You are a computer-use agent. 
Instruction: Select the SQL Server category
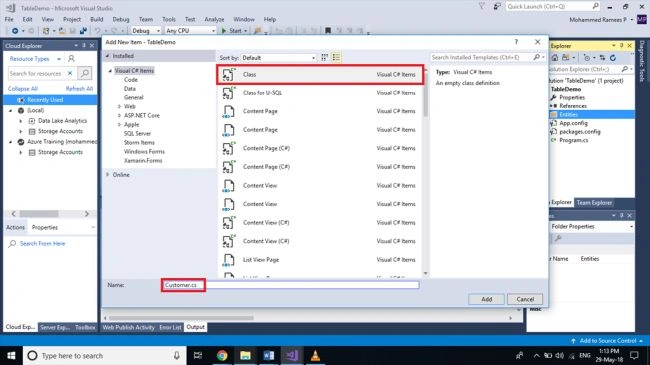click(137, 134)
